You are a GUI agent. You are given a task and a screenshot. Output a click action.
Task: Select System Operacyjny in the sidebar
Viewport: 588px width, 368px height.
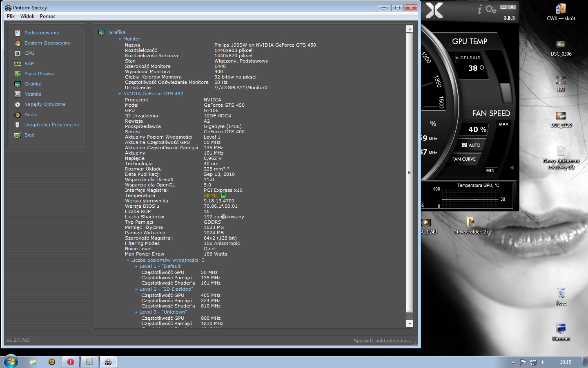coord(47,43)
